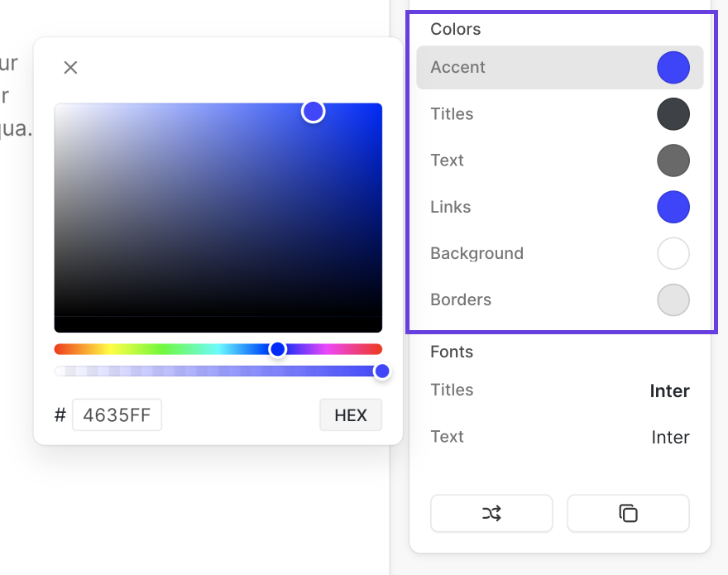The width and height of the screenshot is (728, 575).
Task: Click the Background color swatch
Action: 673,253
